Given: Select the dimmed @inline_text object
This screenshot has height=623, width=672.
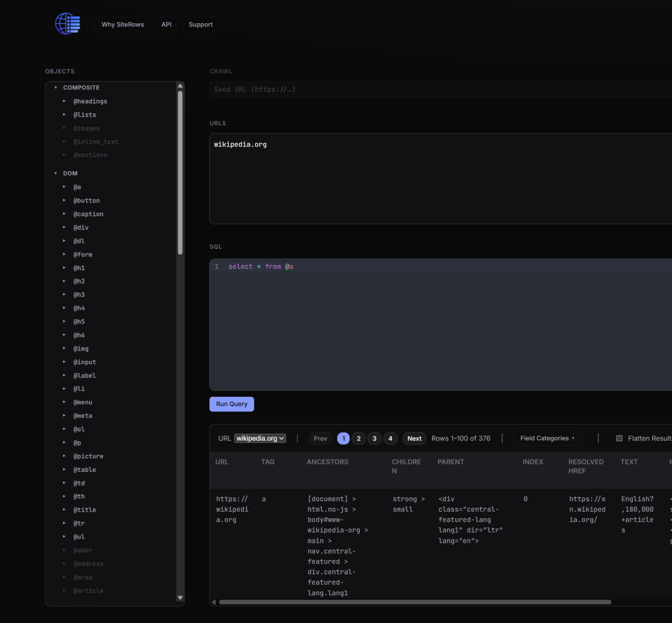Looking at the screenshot, I should [x=96, y=142].
